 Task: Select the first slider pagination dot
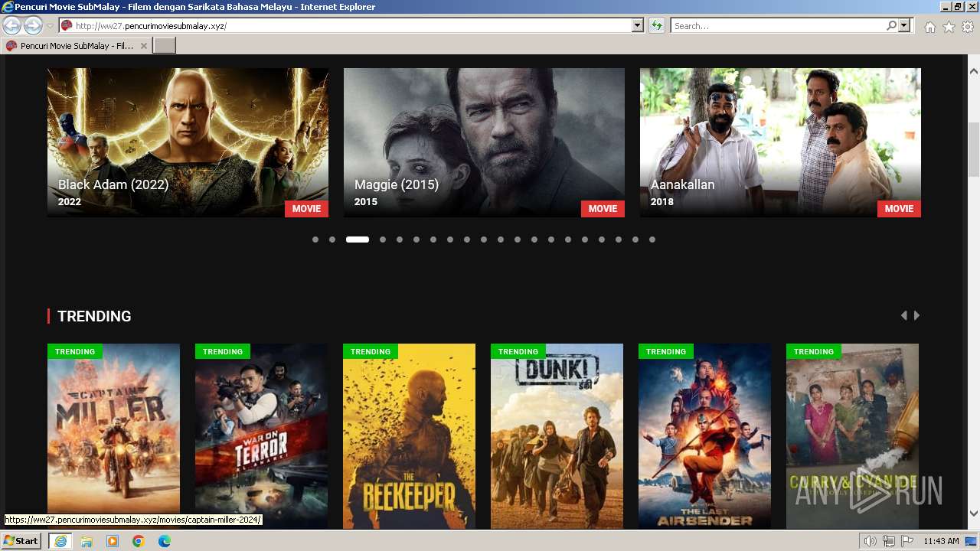coord(315,240)
